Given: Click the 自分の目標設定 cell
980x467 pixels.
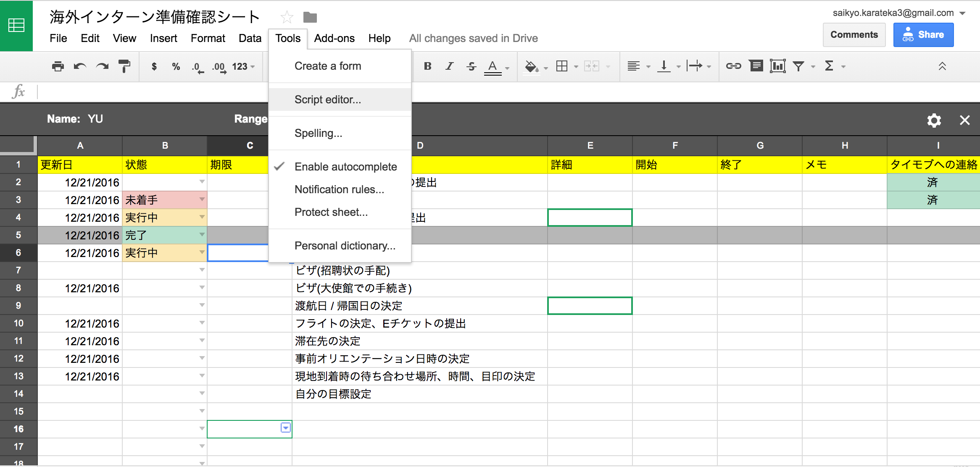Looking at the screenshot, I should (420, 394).
